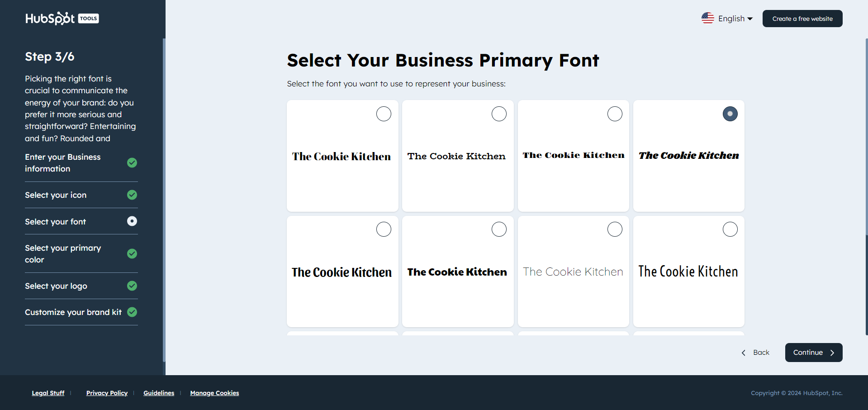Screen dimensions: 868x410
Task: Click the checkmark beside Select your primary color
Action: pos(132,253)
